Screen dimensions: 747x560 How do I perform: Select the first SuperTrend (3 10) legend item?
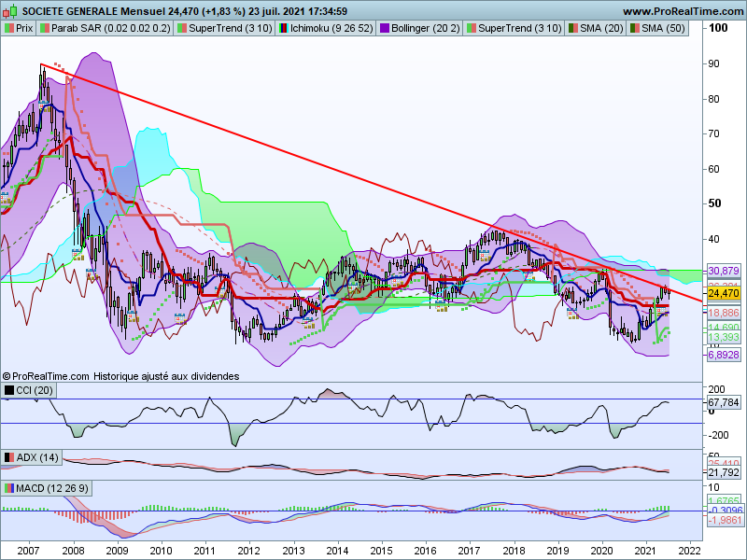[224, 28]
